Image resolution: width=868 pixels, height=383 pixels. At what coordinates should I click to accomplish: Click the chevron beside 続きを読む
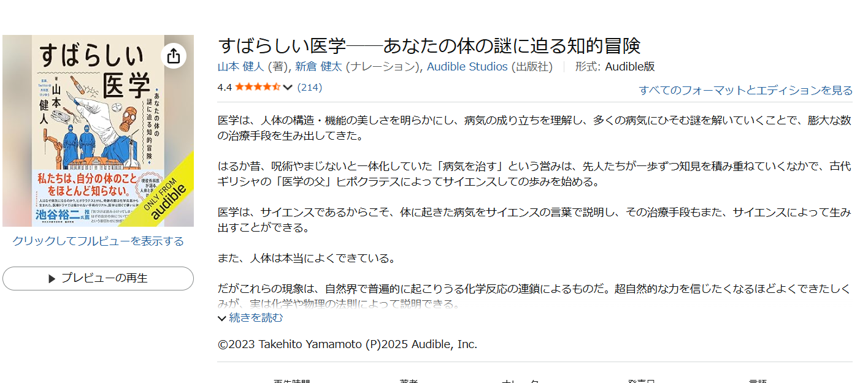click(222, 319)
